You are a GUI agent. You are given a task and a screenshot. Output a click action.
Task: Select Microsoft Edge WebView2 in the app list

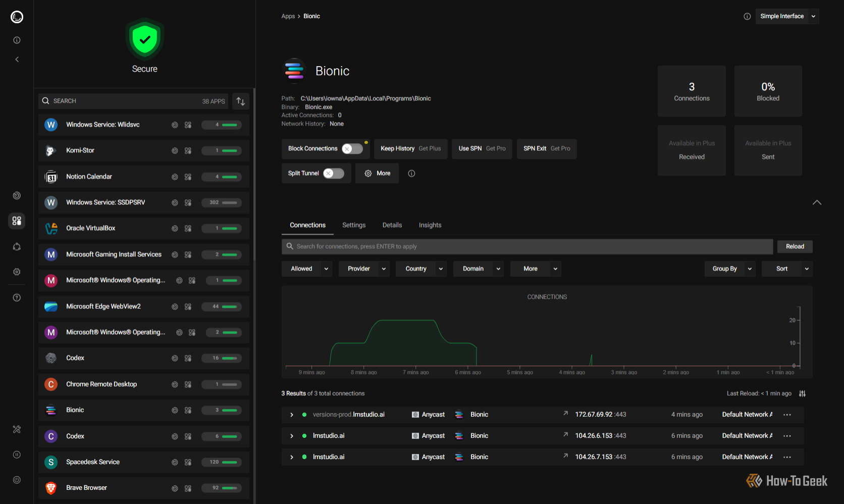pyautogui.click(x=144, y=307)
